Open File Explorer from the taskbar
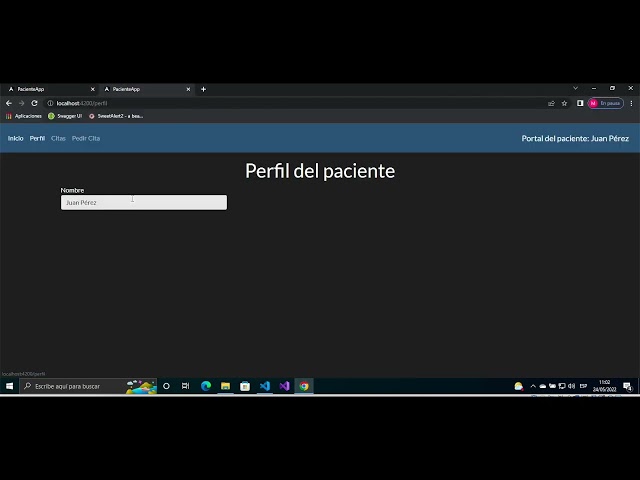Viewport: 640px width, 480px height. click(x=225, y=386)
